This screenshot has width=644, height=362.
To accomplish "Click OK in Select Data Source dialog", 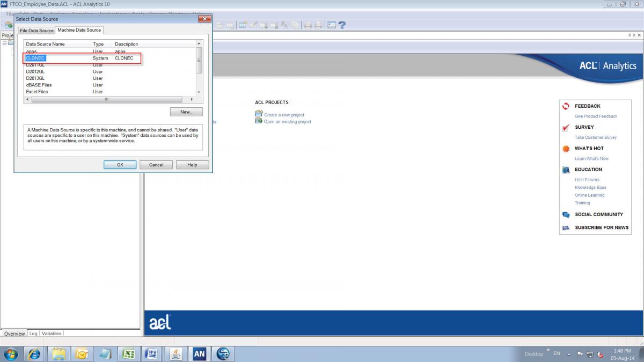I will [x=120, y=165].
